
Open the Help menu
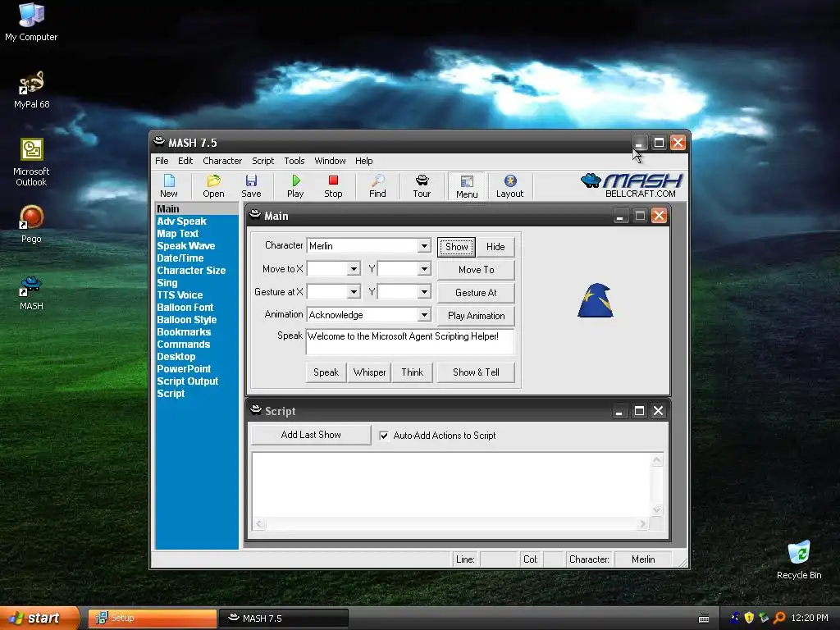pyautogui.click(x=363, y=161)
